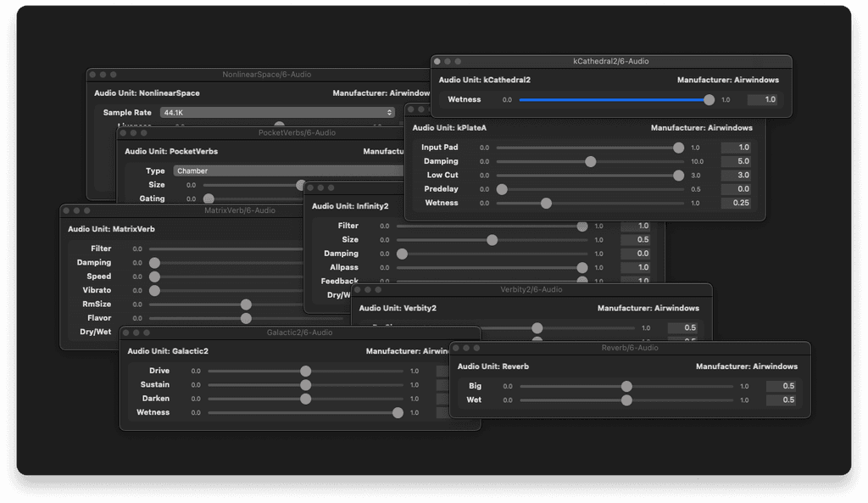Screen dimensions: 868x503
Task: Click the Vibrato slider in MatrixVerb
Action: tap(154, 290)
